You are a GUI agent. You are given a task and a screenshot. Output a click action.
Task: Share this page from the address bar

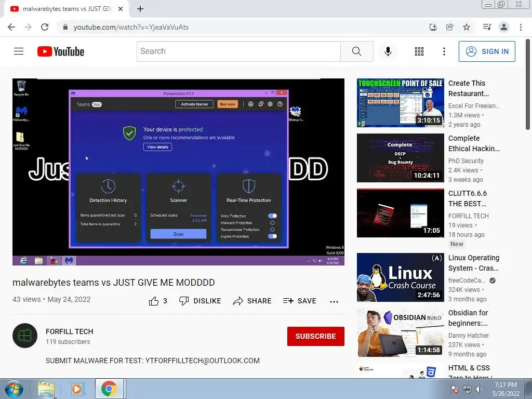click(x=450, y=27)
